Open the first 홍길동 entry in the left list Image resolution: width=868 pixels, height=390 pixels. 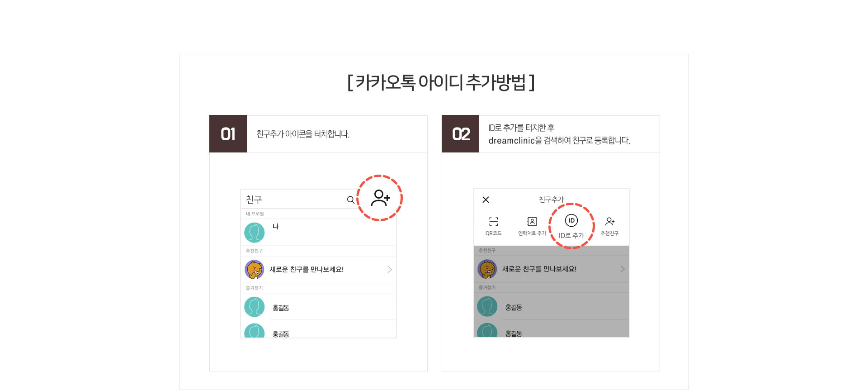[x=319, y=307]
